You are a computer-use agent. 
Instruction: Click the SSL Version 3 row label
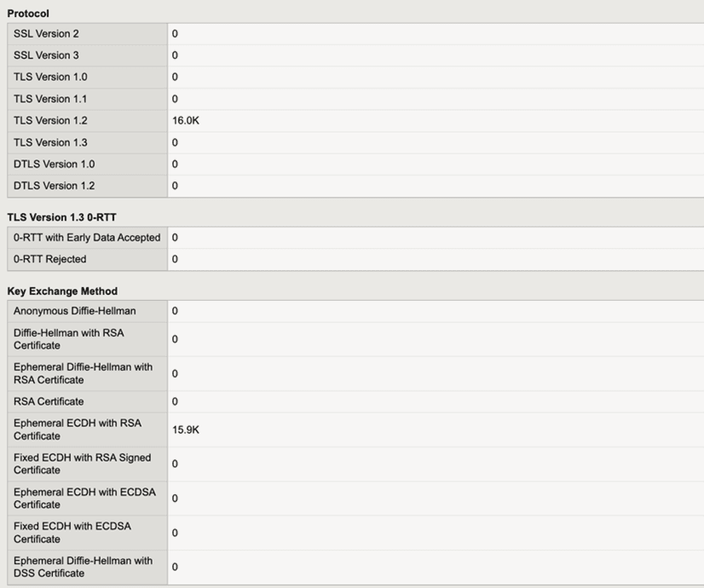[x=46, y=55]
